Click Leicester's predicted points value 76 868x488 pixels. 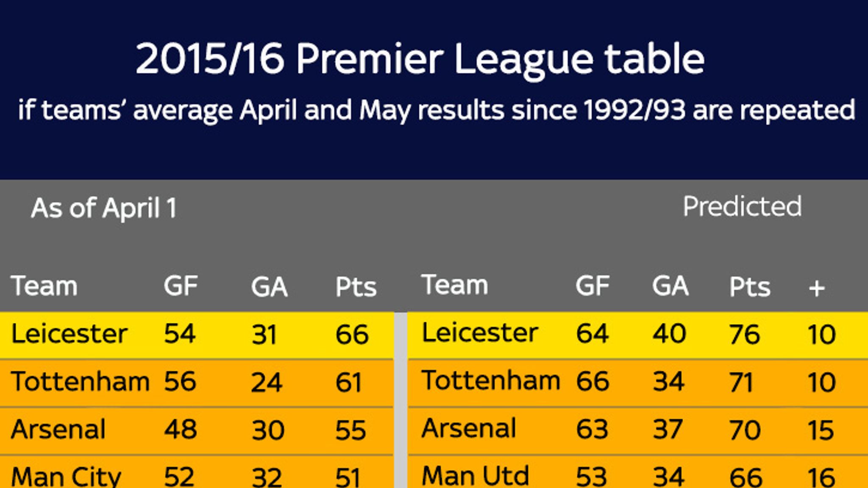coord(744,334)
